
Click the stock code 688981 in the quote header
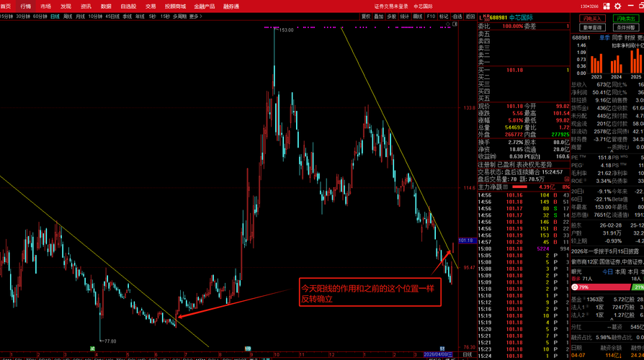(x=498, y=18)
